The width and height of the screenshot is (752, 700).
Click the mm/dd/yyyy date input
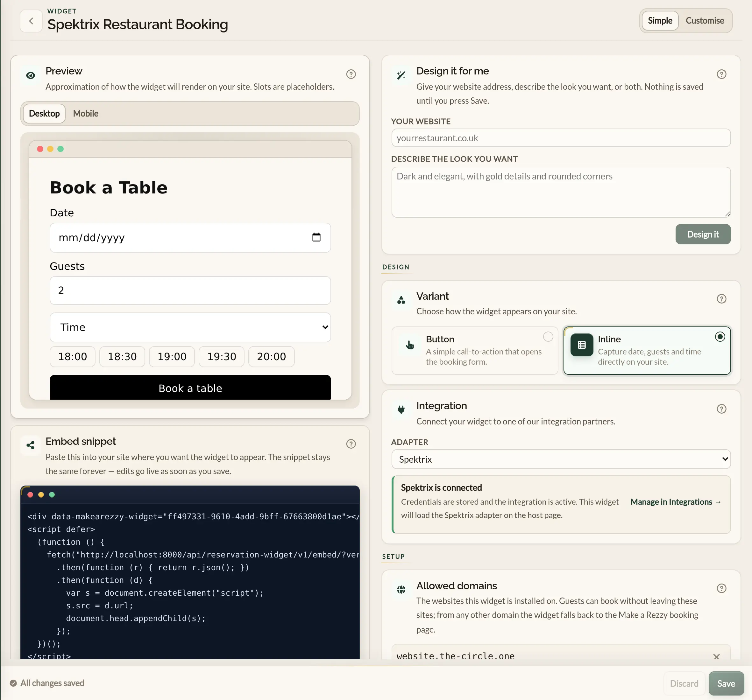[x=190, y=237]
